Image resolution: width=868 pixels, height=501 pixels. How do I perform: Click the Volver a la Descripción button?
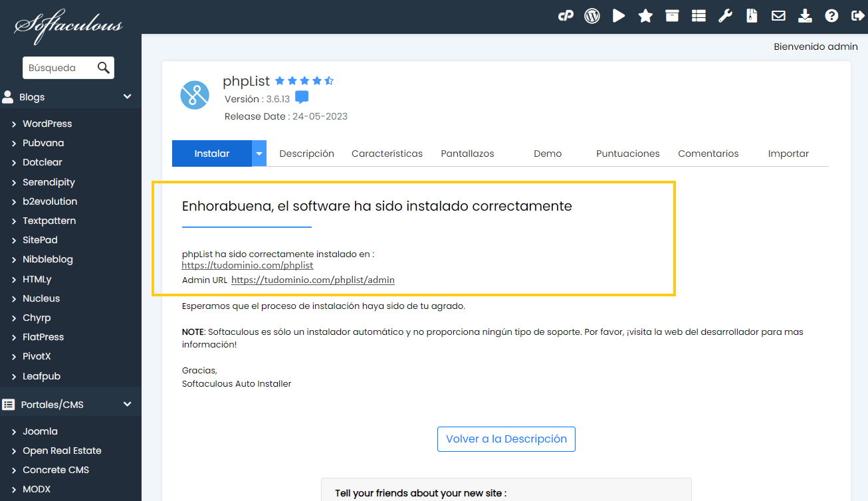[506, 439]
